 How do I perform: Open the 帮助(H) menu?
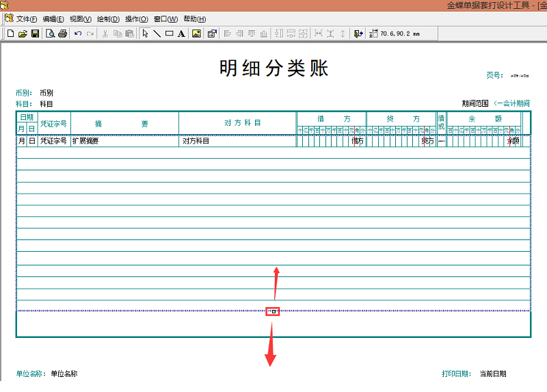coord(194,19)
